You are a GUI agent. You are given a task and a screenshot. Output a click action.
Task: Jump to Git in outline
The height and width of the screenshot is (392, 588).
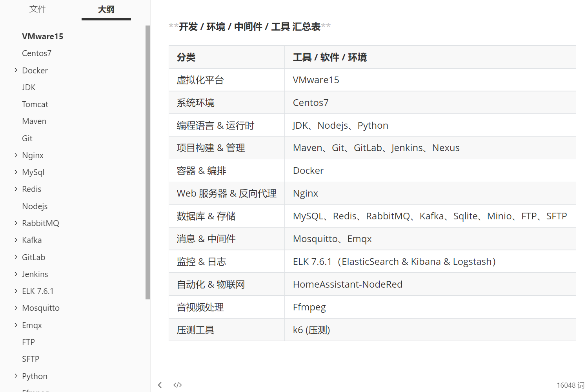coord(27,138)
